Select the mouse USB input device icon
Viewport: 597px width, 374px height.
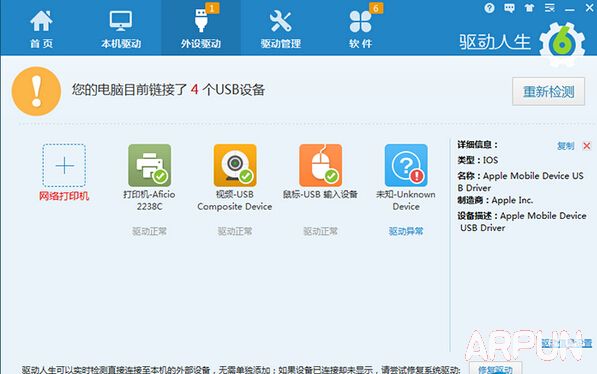[321, 165]
